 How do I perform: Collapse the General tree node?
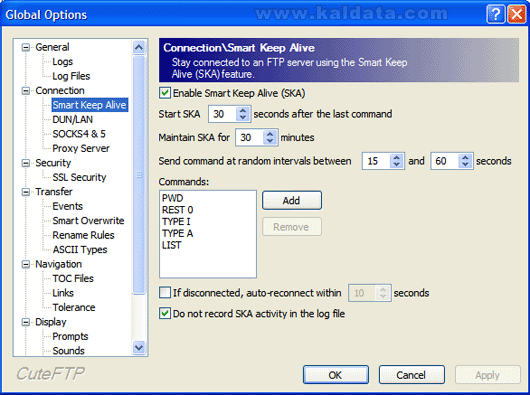[26, 47]
